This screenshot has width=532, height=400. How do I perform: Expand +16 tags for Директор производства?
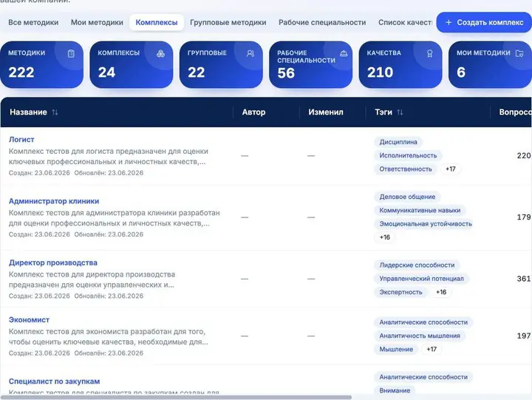coord(441,292)
